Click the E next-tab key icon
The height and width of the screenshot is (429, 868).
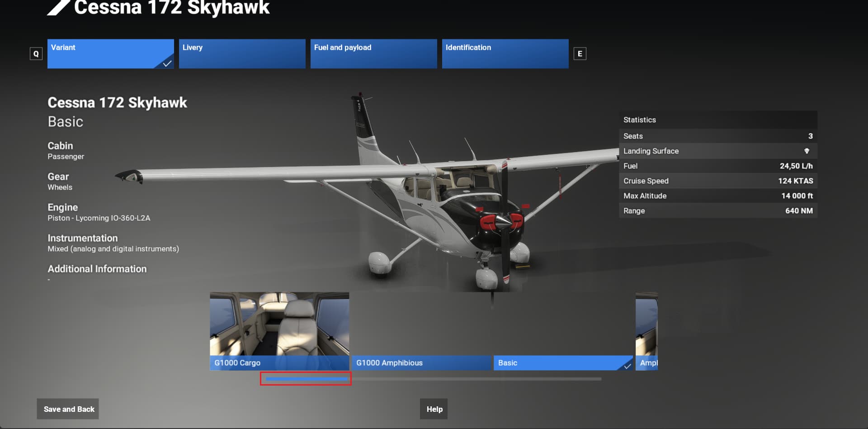pos(580,54)
